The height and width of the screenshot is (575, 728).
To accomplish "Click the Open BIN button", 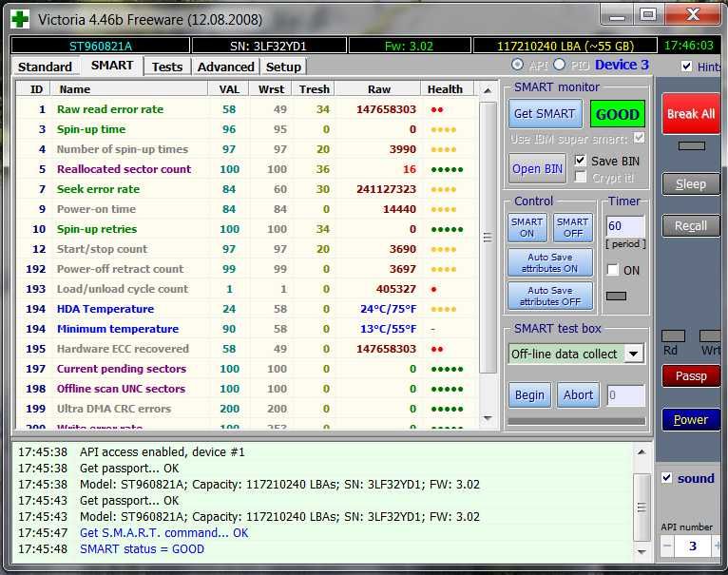I will [537, 168].
